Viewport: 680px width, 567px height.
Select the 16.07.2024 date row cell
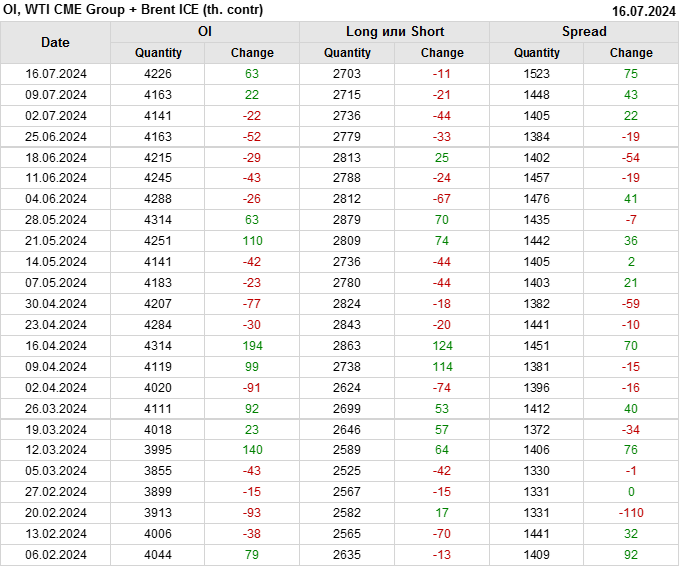click(56, 74)
